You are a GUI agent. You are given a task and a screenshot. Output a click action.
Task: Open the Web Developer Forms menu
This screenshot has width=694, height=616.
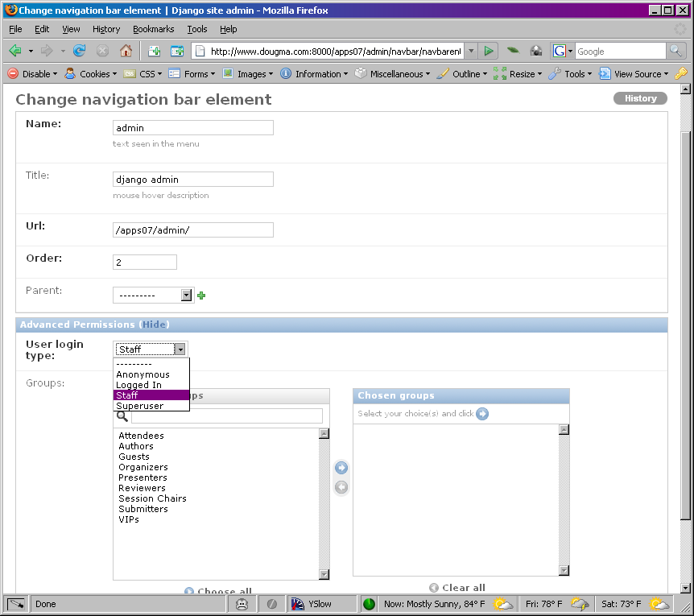(192, 74)
